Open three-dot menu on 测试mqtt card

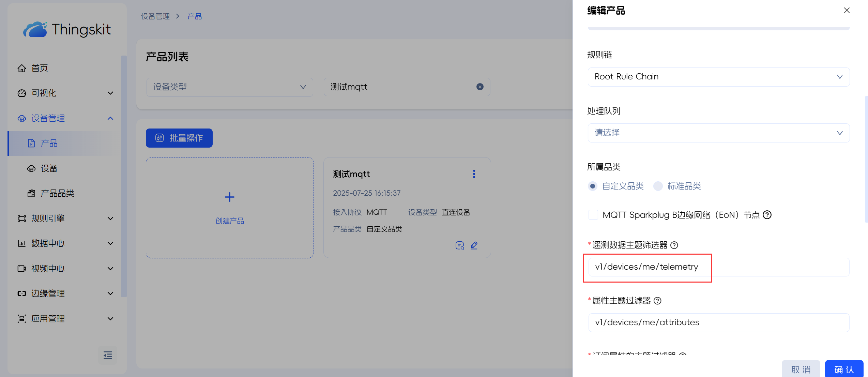[474, 174]
